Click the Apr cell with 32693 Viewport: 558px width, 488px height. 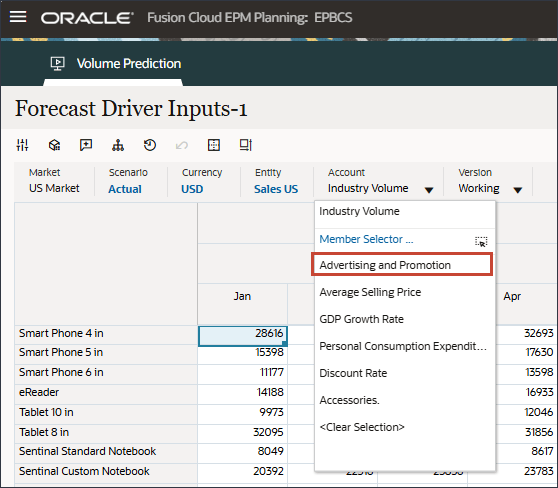(527, 335)
